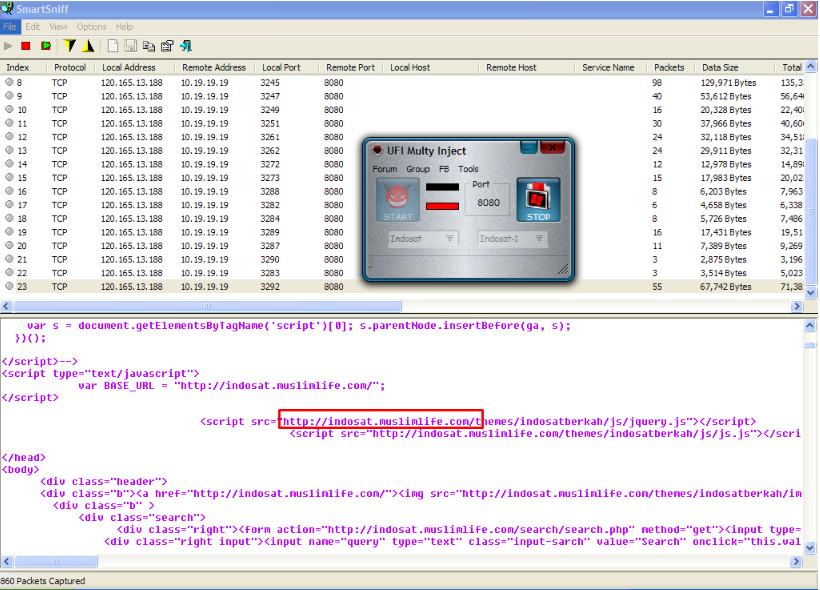Click the exit door toolbar icon
The height and width of the screenshot is (590, 820).
pos(186,46)
